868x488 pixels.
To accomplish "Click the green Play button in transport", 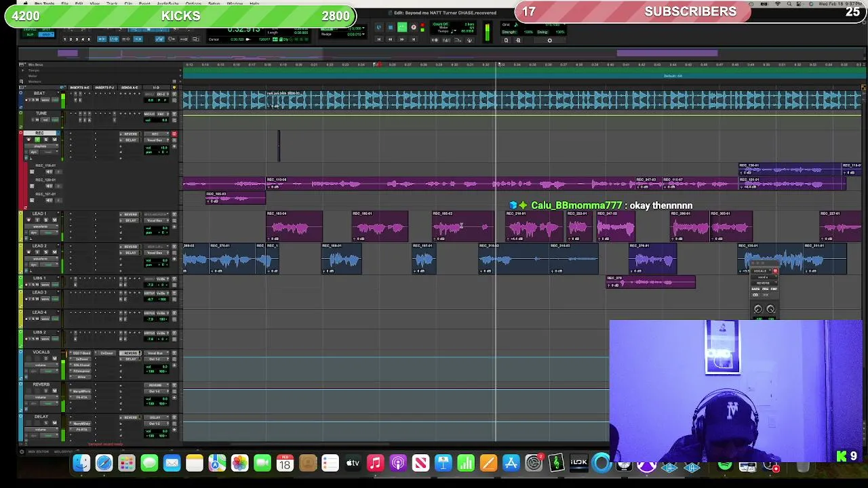I will point(402,26).
